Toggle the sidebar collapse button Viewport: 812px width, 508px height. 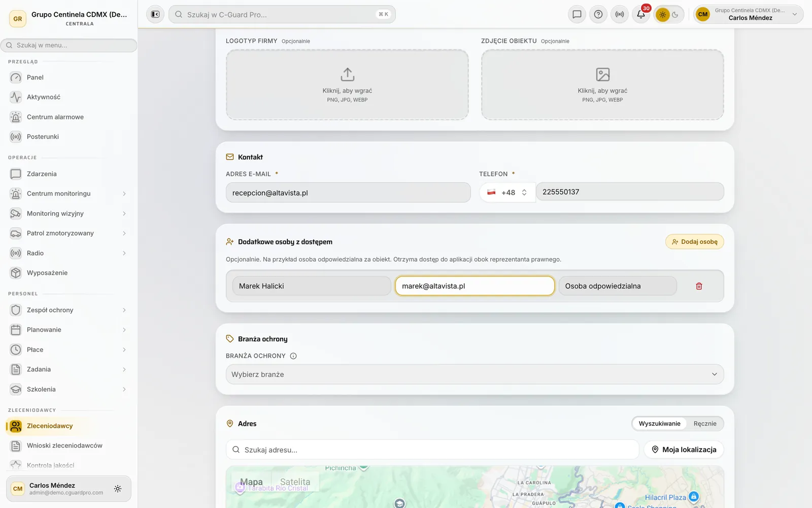point(155,14)
